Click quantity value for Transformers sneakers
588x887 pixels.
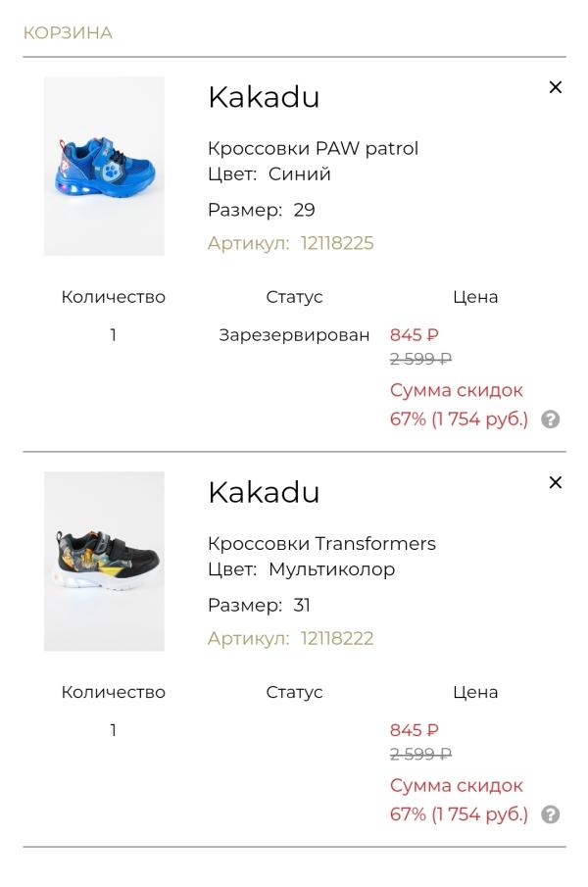114,730
